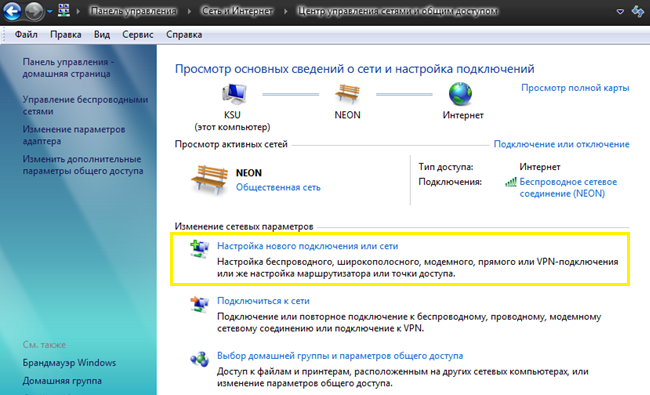Click the page heading Просмотр основных сведений
Viewport: 650px width, 395px height.
354,69
